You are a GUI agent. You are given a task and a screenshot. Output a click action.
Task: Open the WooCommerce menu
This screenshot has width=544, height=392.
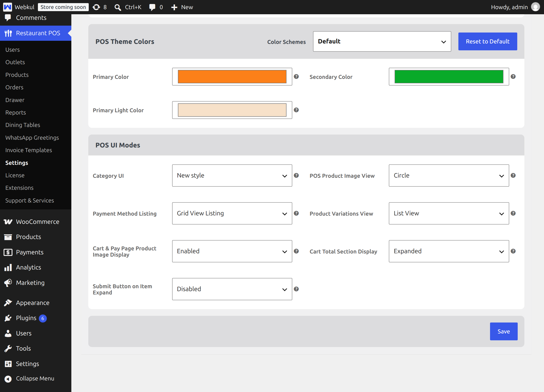pos(35,222)
